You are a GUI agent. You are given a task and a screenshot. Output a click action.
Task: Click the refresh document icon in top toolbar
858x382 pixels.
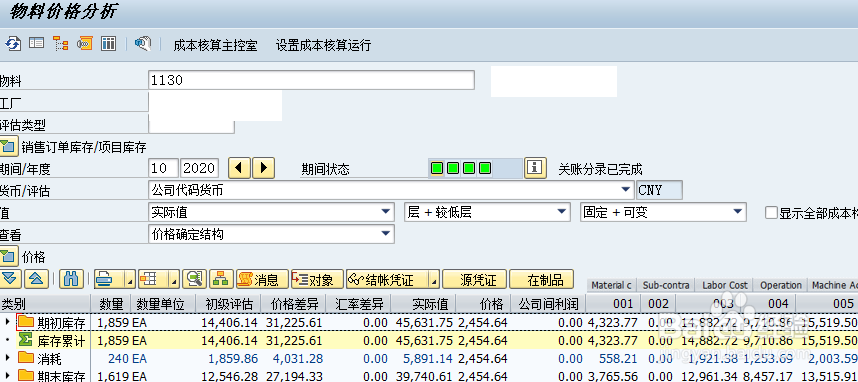click(x=13, y=44)
